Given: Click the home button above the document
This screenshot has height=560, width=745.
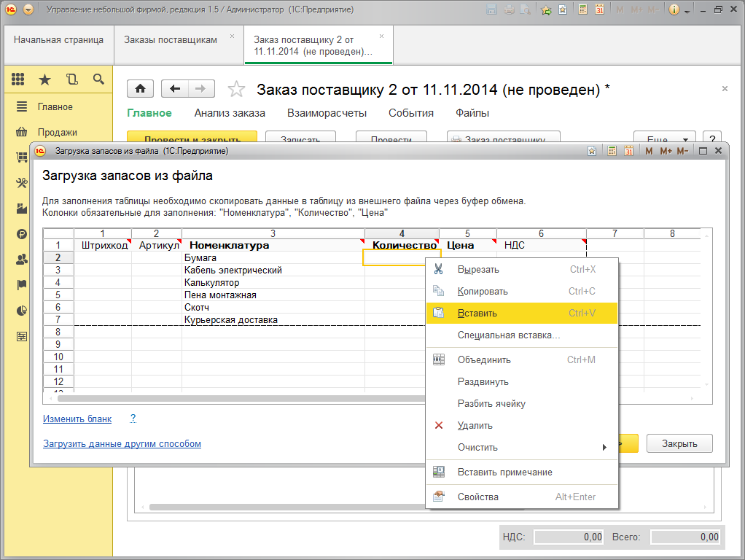Looking at the screenshot, I should 140,89.
